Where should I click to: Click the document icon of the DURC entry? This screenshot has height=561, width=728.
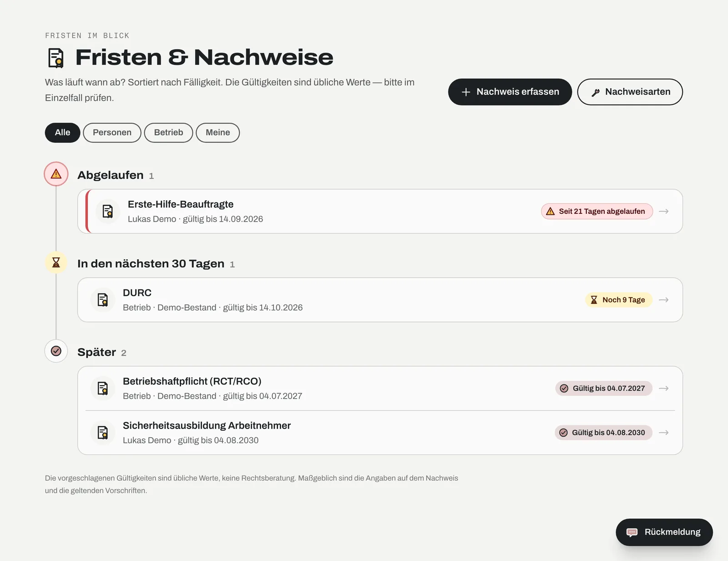[x=103, y=300]
